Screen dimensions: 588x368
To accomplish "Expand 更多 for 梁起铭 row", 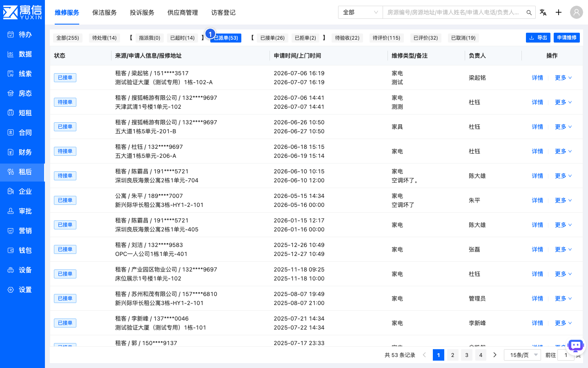I will [x=563, y=78].
